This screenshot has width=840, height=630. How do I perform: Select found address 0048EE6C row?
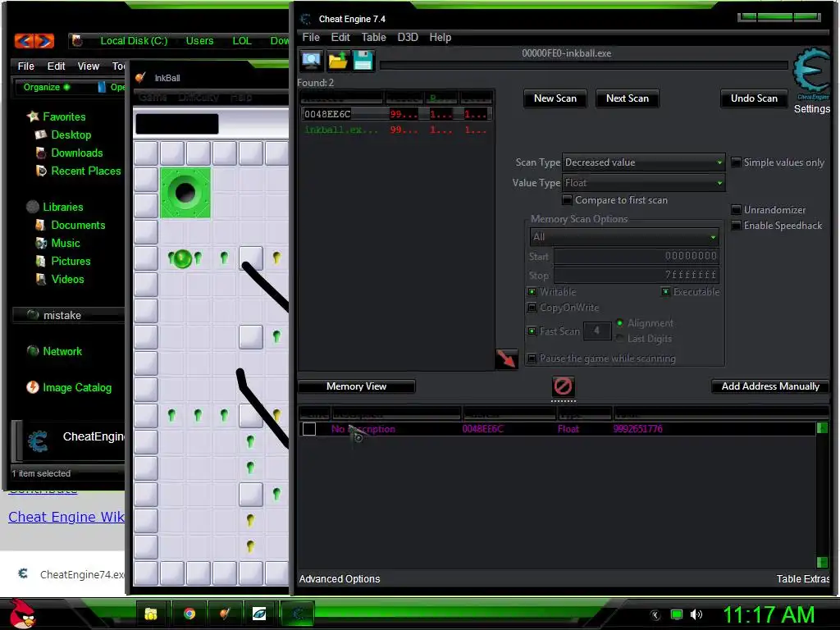[x=395, y=113]
